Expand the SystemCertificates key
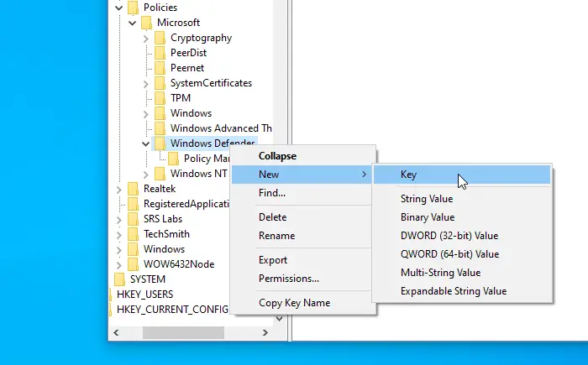The image size is (588, 365). (146, 84)
